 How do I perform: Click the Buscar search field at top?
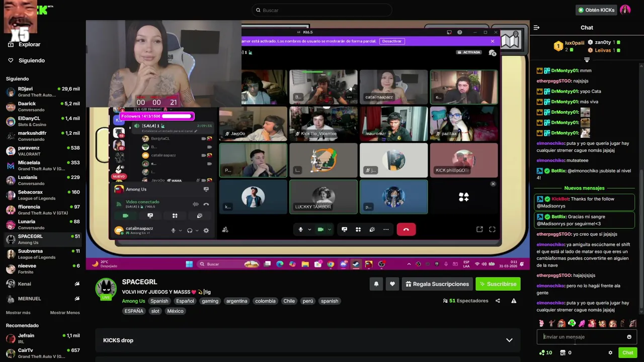pos(322,10)
